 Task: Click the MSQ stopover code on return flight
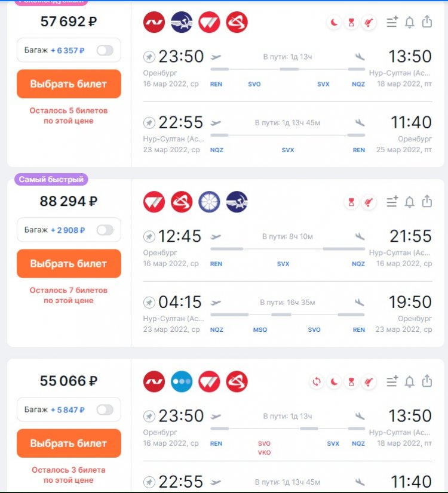[x=260, y=330]
